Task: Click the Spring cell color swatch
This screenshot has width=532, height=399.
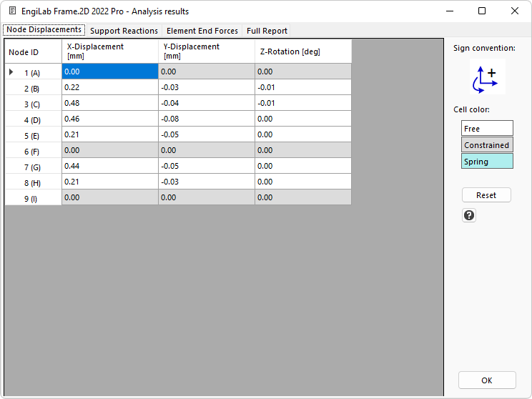Action: [x=486, y=162]
